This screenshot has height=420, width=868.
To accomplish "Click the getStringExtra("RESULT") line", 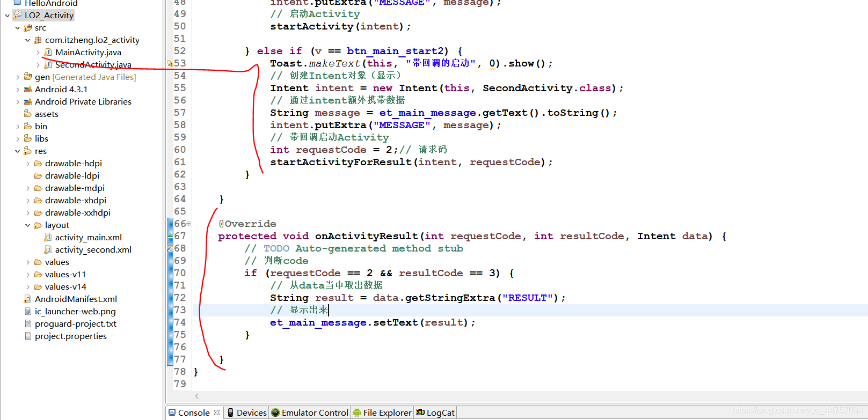I will 418,298.
